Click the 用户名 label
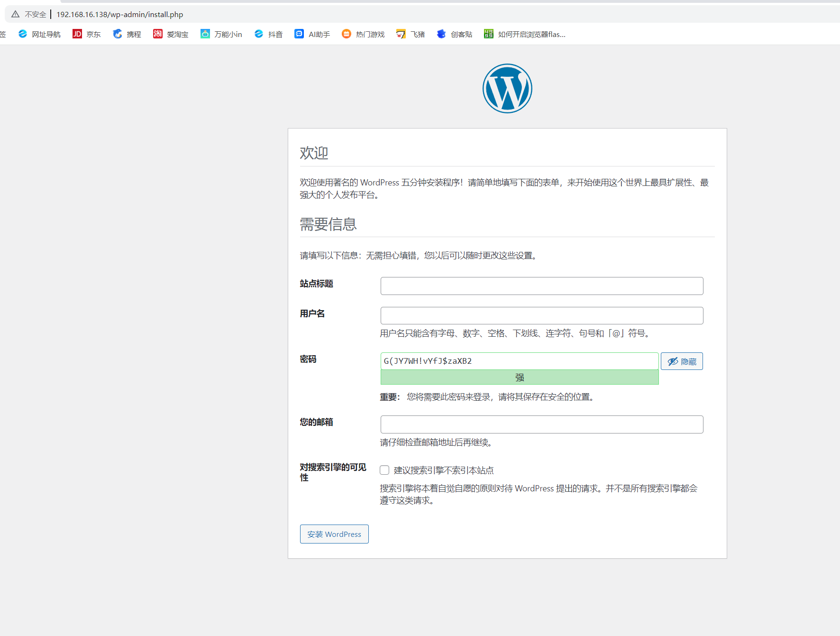The width and height of the screenshot is (840, 636). [x=312, y=313]
